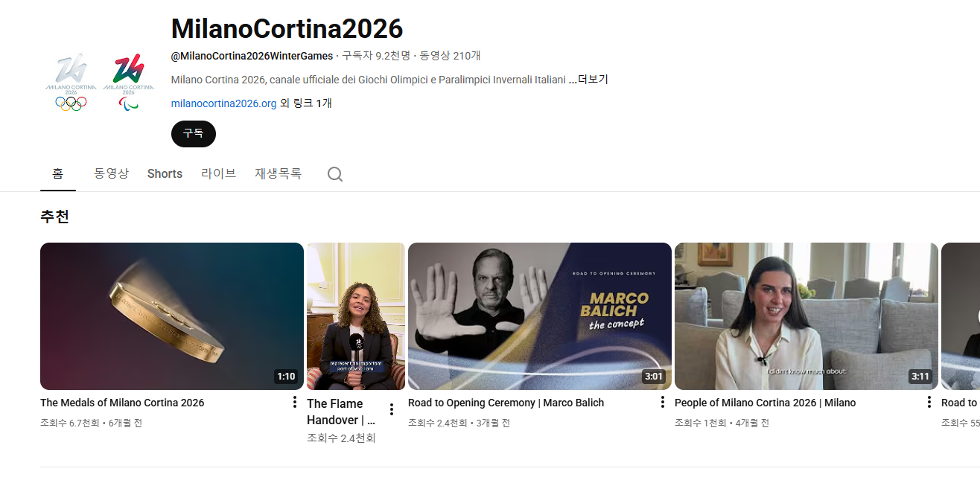Open the 외 링크 1개 additional links
The height and width of the screenshot is (483, 980).
click(306, 103)
